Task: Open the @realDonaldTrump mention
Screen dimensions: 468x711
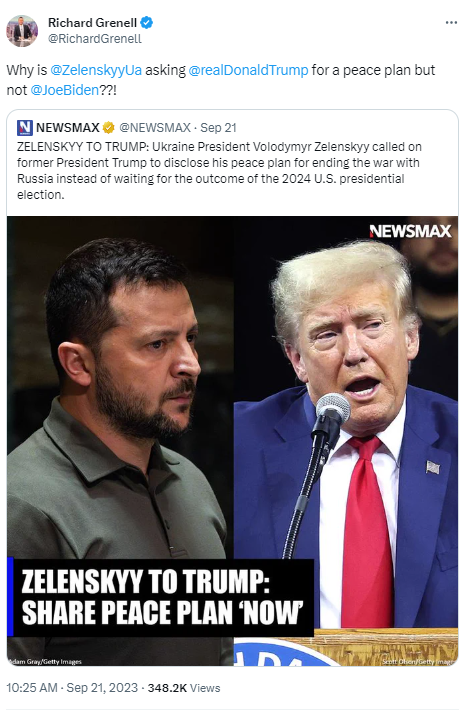Action: 248,70
